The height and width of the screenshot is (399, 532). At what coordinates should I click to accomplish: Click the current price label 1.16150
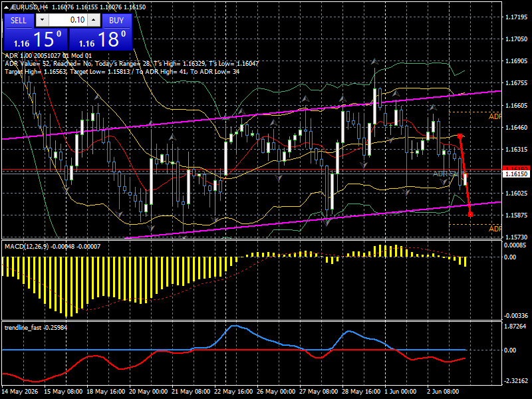point(516,174)
